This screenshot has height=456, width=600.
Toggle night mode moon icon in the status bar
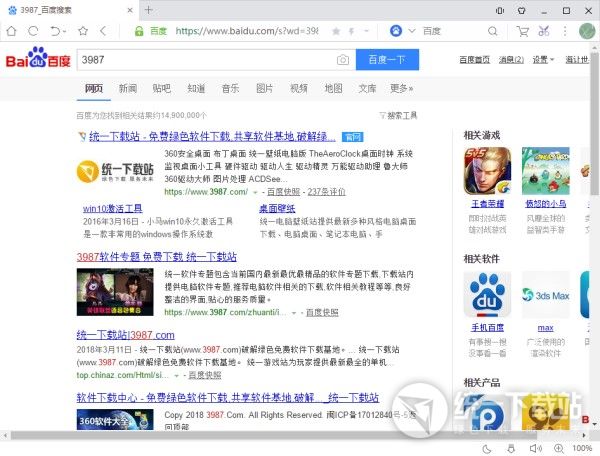(x=486, y=448)
